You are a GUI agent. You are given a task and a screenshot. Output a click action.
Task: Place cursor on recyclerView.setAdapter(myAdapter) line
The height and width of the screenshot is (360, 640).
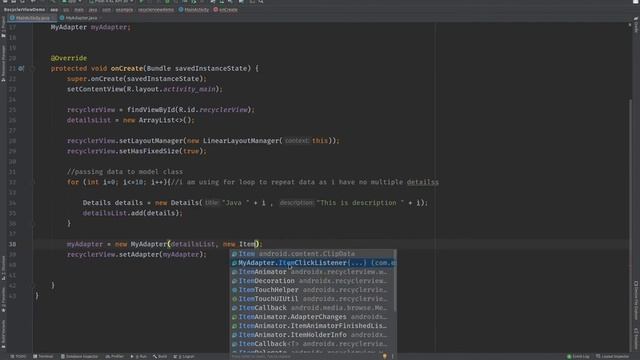(137, 254)
